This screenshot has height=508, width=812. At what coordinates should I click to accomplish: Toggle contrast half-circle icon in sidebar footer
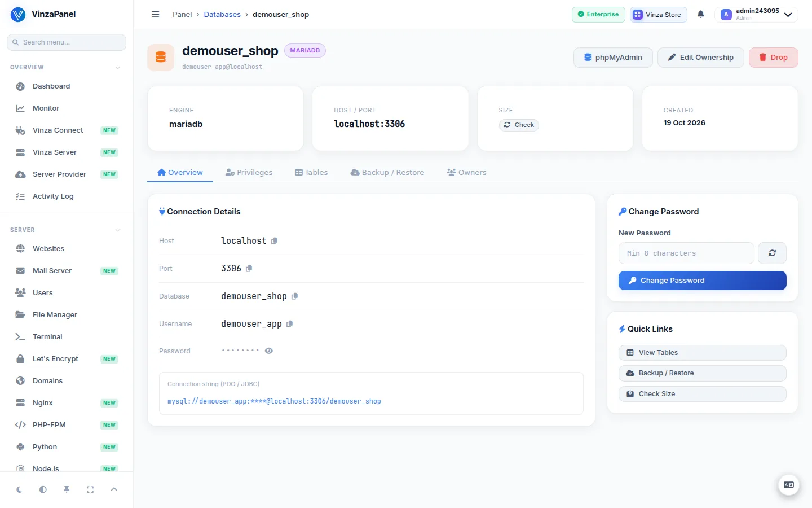(x=43, y=489)
